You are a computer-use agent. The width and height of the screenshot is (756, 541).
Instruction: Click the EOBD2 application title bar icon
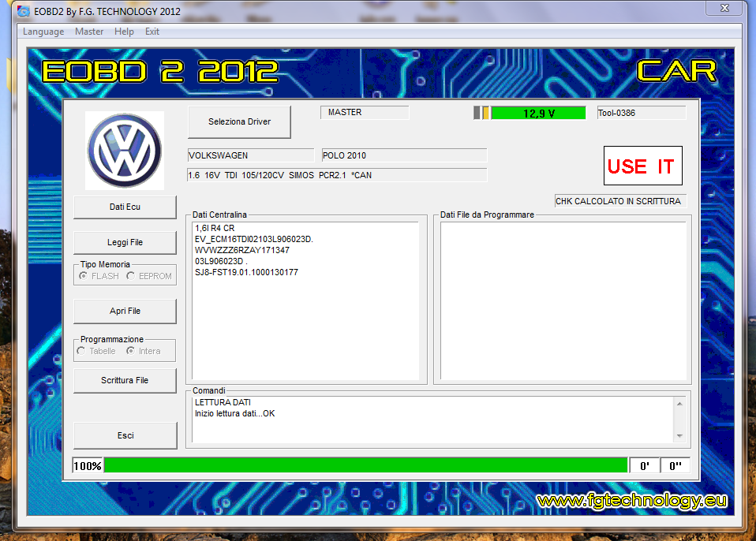[23, 11]
